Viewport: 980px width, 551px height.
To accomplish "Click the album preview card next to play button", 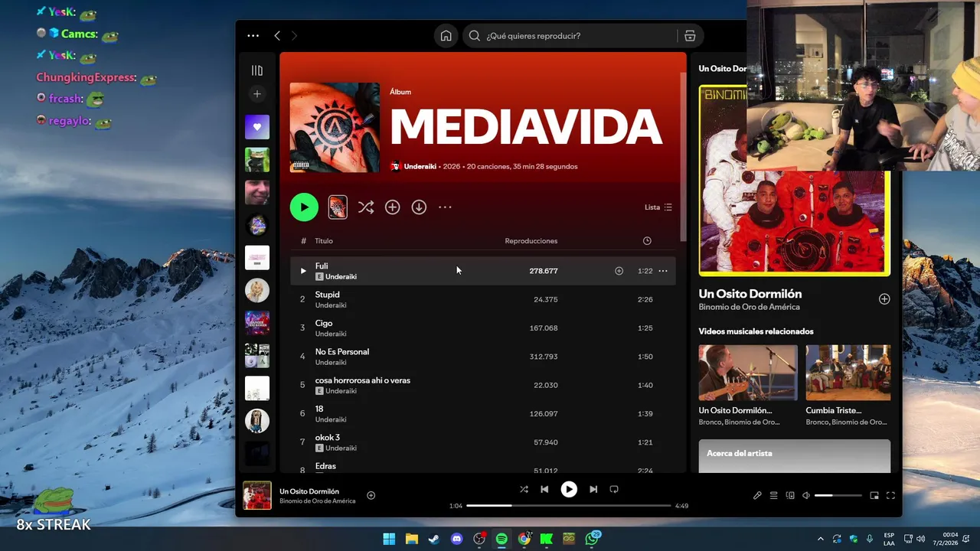I will [338, 207].
